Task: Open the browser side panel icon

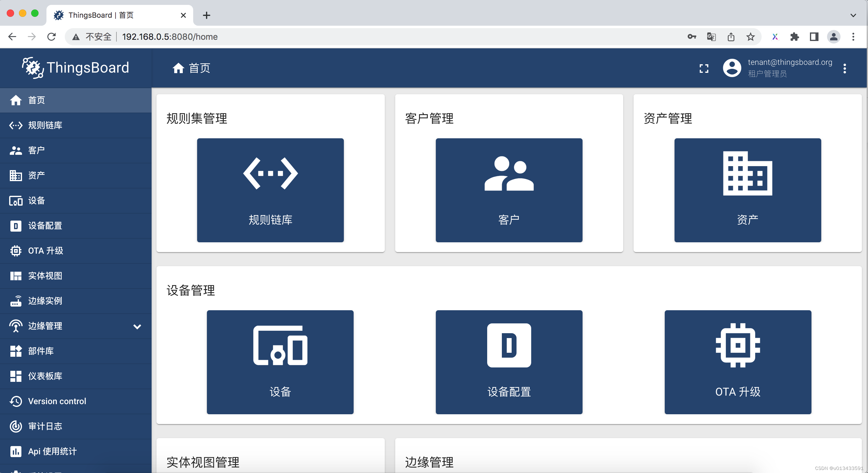Action: [814, 36]
